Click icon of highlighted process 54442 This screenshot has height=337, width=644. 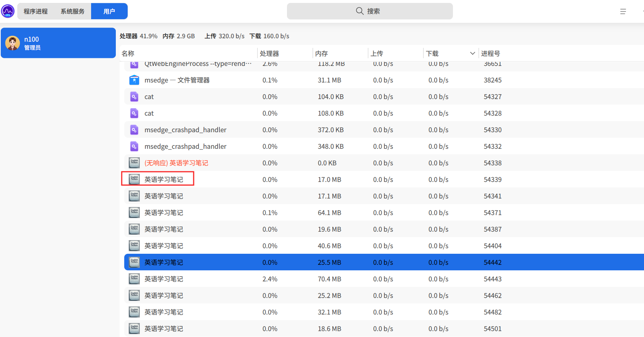click(x=134, y=262)
